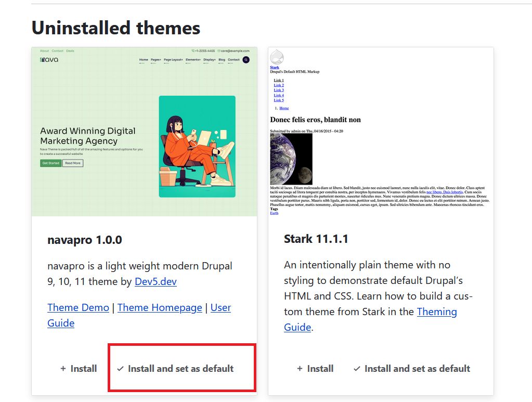Viewport: 532px width, 402px height.
Task: Click the Earth photo in Stark preview
Action: pyautogui.click(x=291, y=159)
